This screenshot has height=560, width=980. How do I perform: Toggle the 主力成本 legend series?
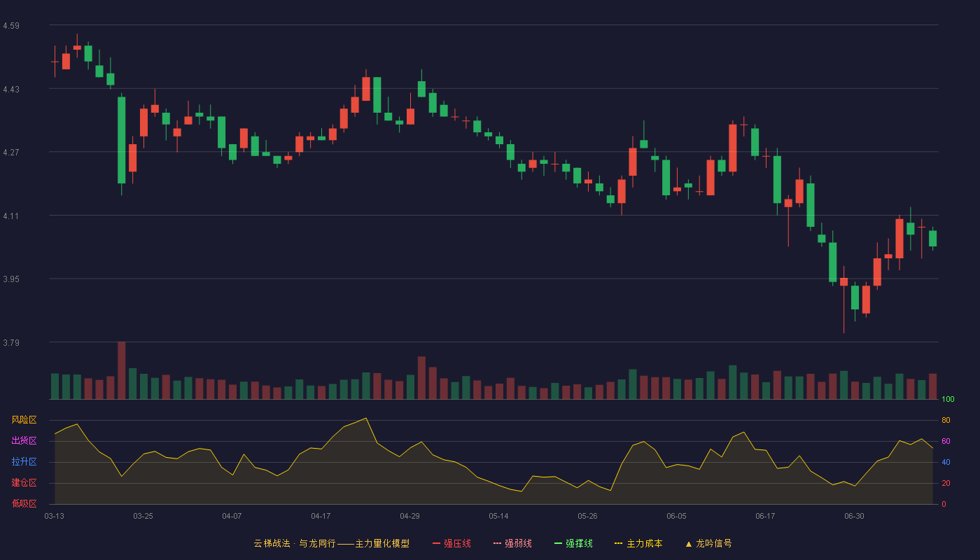(x=638, y=543)
